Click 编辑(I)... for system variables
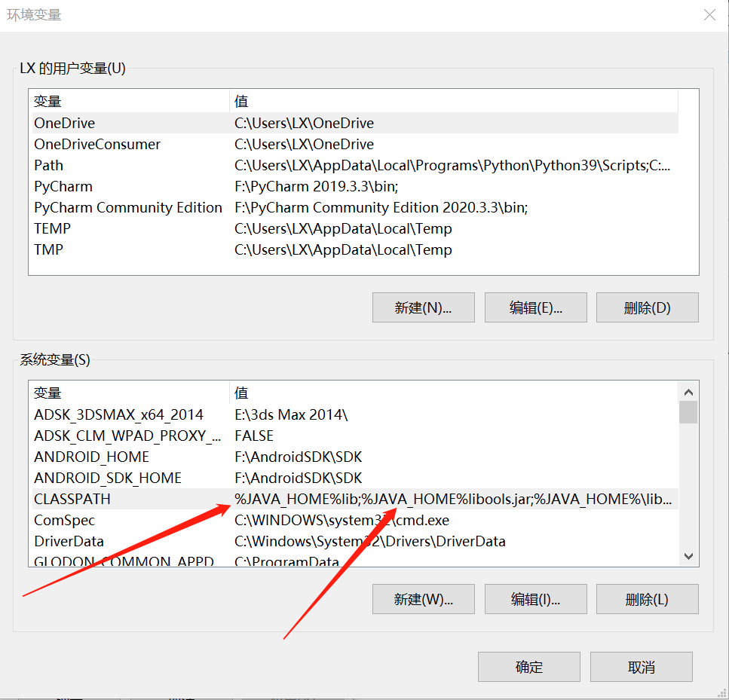Screen dimensions: 729x700 (535, 599)
